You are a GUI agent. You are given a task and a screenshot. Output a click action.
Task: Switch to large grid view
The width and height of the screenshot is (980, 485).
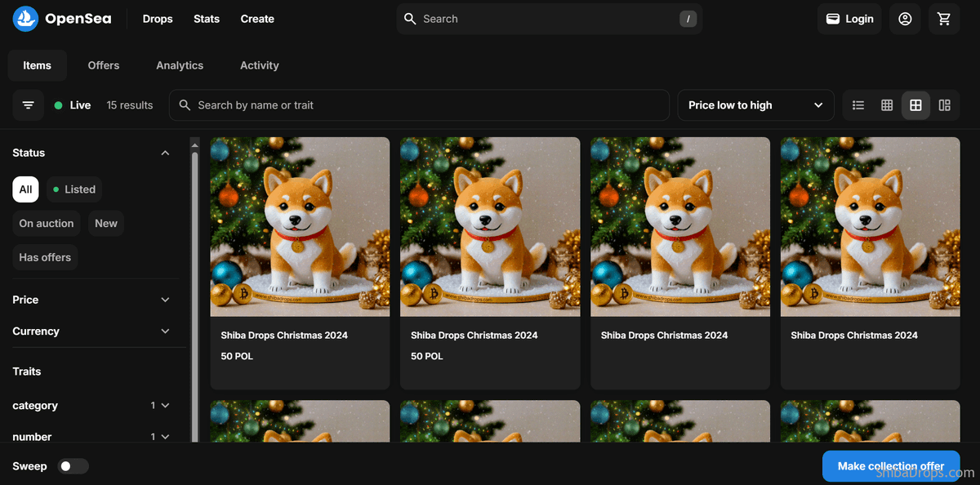[915, 105]
